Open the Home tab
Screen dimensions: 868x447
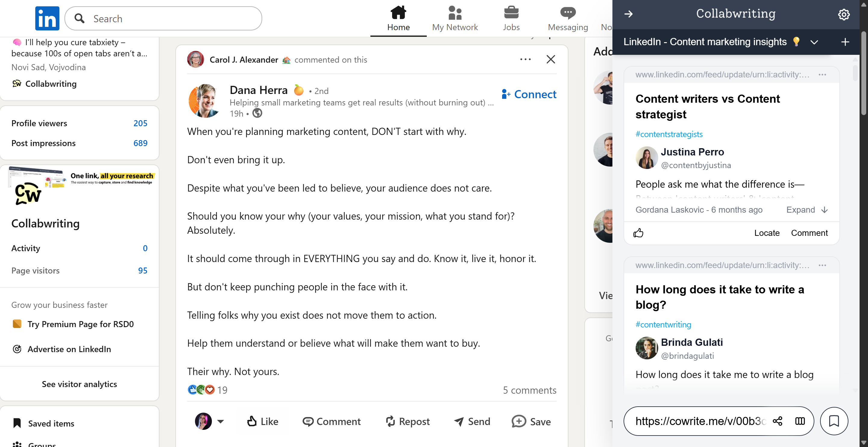(398, 19)
